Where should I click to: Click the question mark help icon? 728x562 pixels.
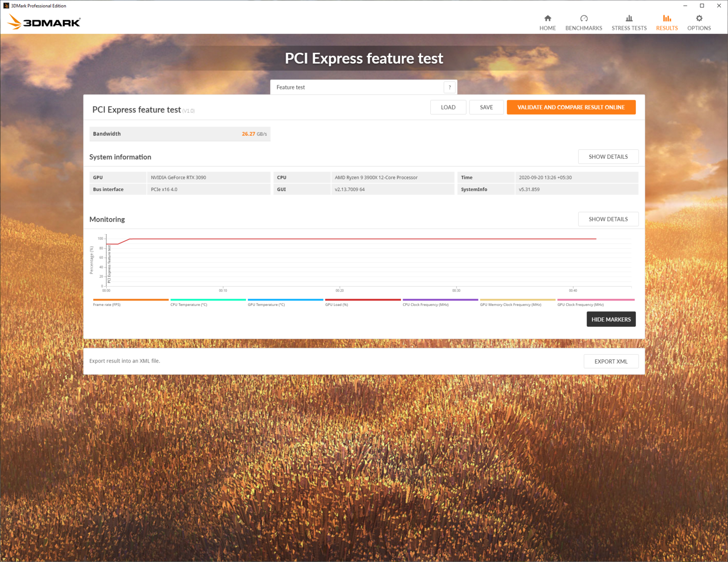click(x=449, y=87)
